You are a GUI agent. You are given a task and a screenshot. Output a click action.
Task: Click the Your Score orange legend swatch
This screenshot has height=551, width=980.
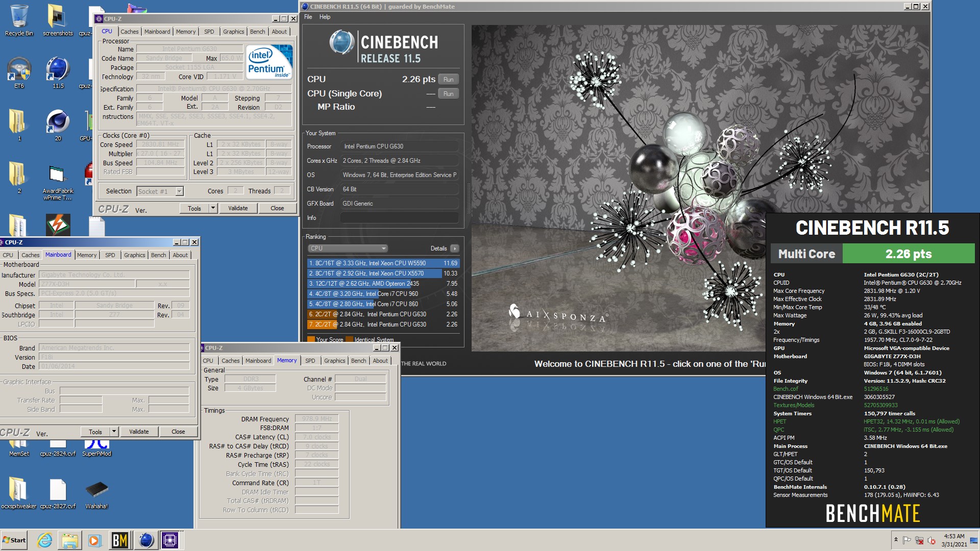click(x=311, y=339)
